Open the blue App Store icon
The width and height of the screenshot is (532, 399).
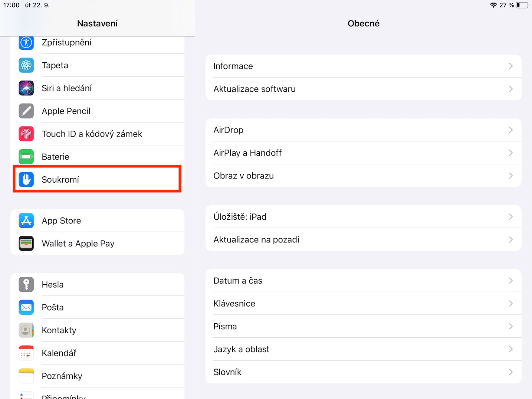[x=26, y=221]
